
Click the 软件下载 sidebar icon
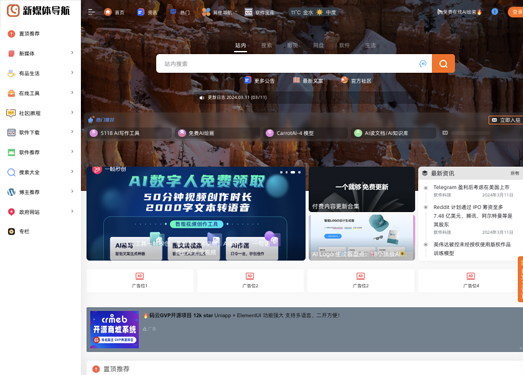[11, 132]
